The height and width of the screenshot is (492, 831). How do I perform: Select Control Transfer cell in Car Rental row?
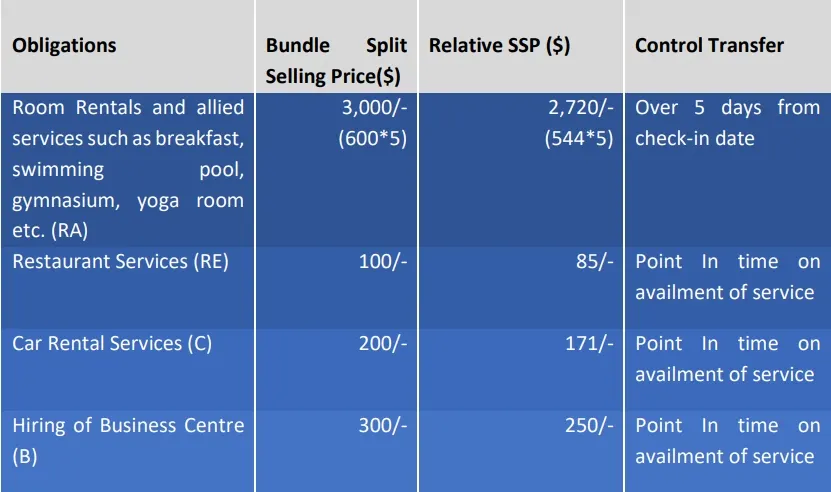[727, 359]
